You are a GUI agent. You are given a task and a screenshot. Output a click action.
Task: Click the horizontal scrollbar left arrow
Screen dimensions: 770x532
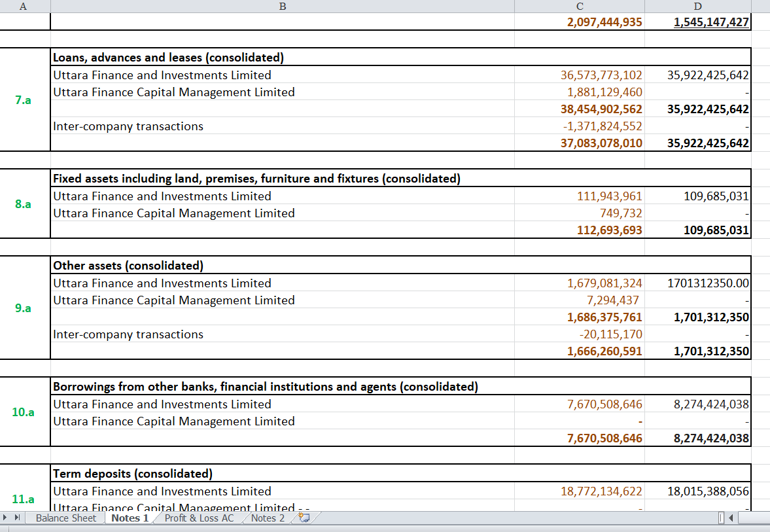click(x=730, y=518)
